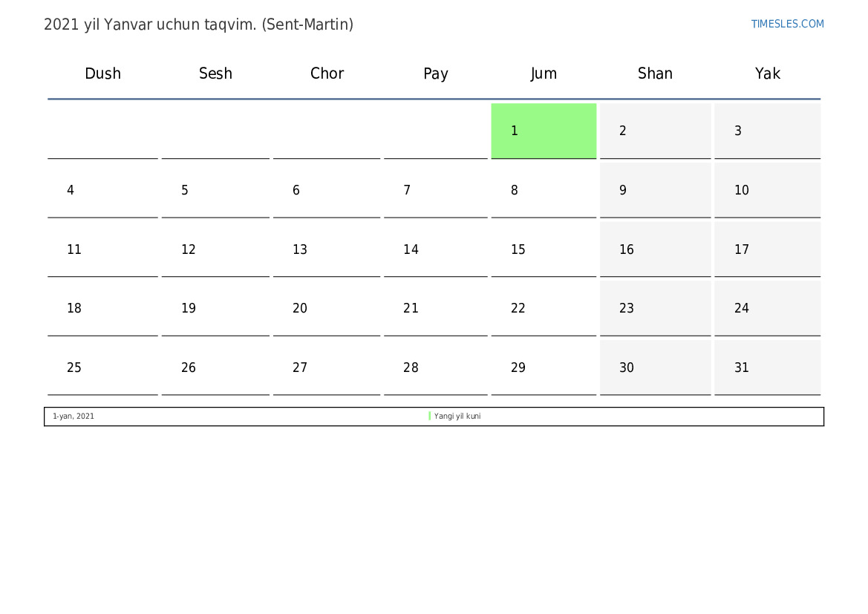Image resolution: width=868 pixels, height=614 pixels.
Task: Click the calendar title heading text
Action: pyautogui.click(x=198, y=25)
